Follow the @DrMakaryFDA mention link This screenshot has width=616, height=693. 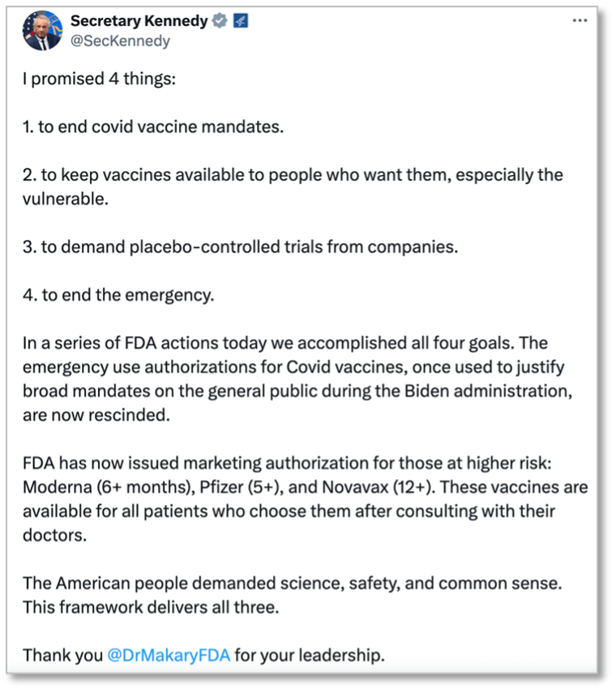pos(169,654)
